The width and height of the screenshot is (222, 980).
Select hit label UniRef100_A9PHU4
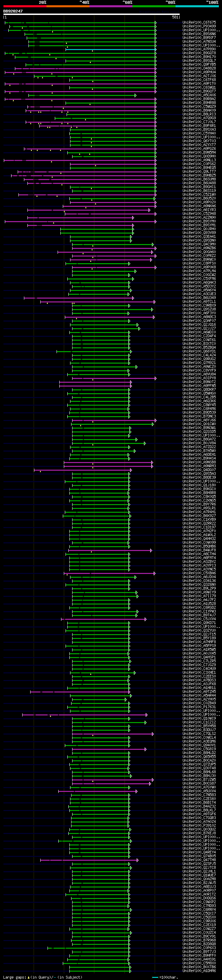199,72
